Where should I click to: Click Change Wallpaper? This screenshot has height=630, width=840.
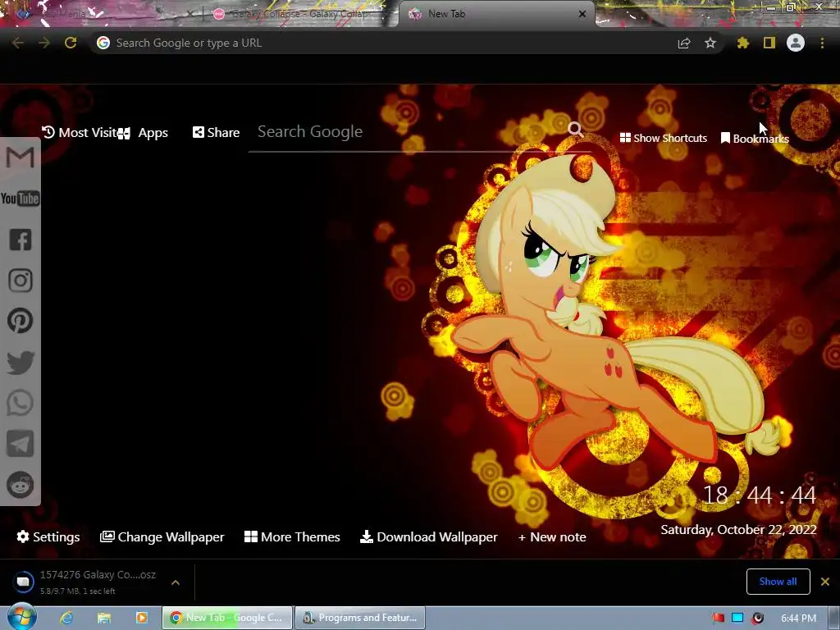tap(162, 536)
